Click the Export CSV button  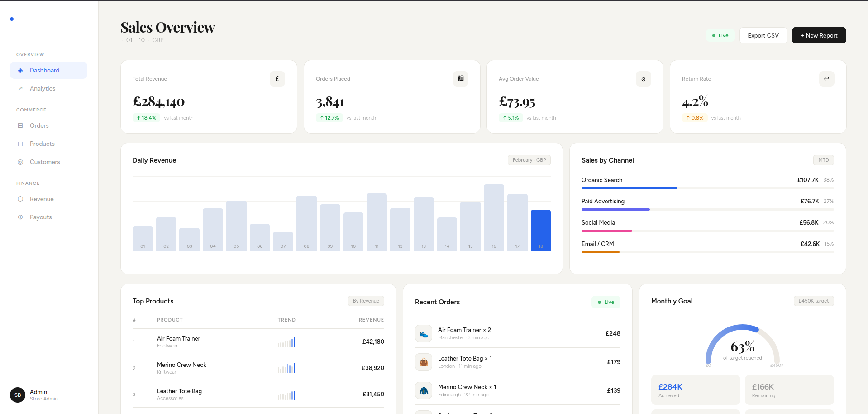(763, 35)
